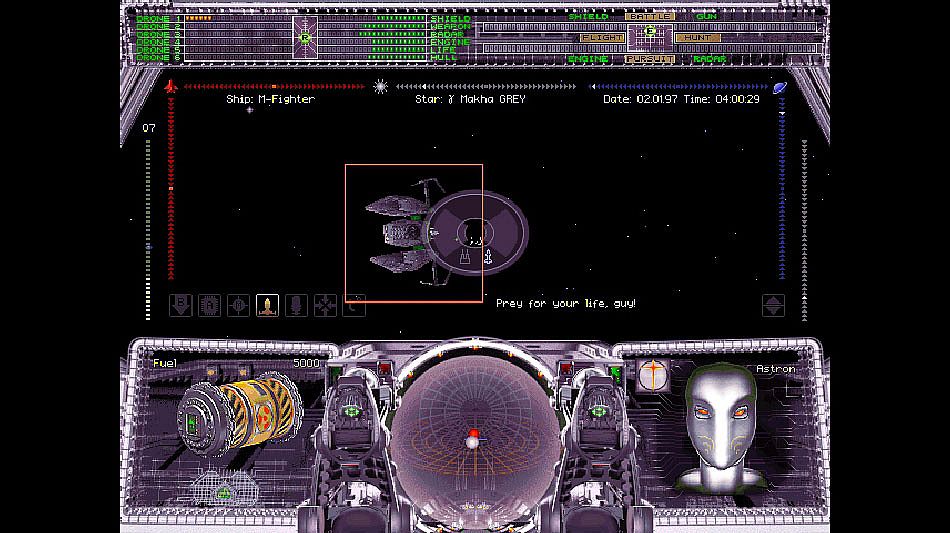Switch to BATTLE mode
This screenshot has width=950, height=533.
tap(650, 16)
